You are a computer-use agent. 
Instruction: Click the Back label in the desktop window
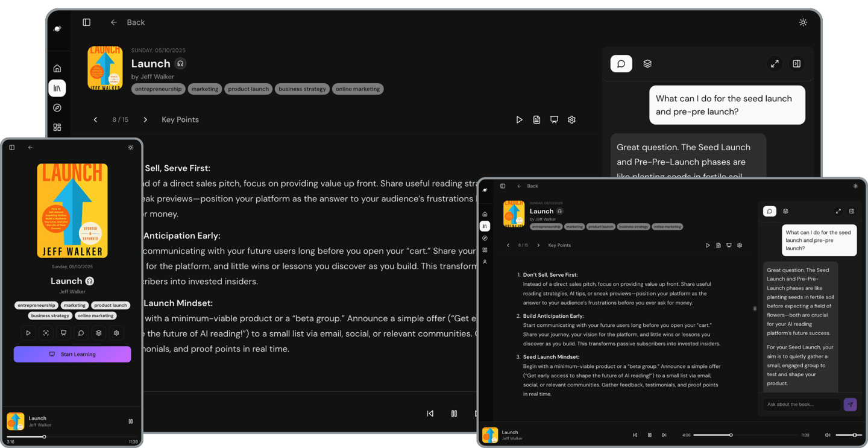click(136, 22)
